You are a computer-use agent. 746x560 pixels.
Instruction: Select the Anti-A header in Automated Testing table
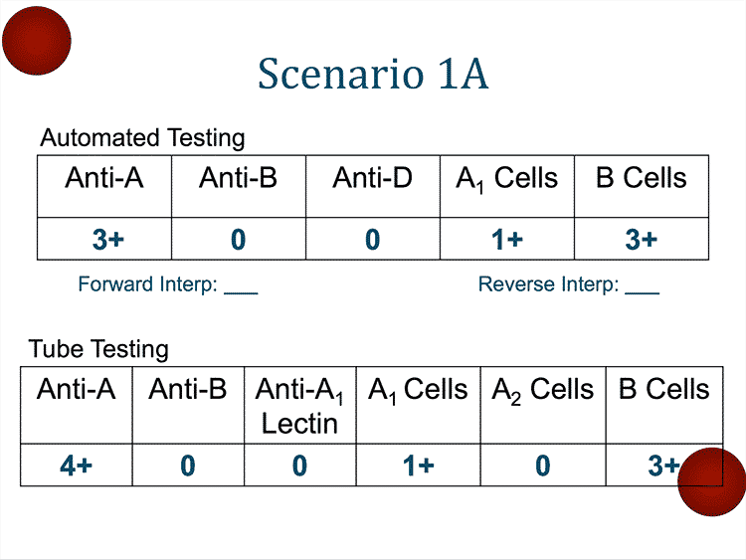click(x=104, y=179)
